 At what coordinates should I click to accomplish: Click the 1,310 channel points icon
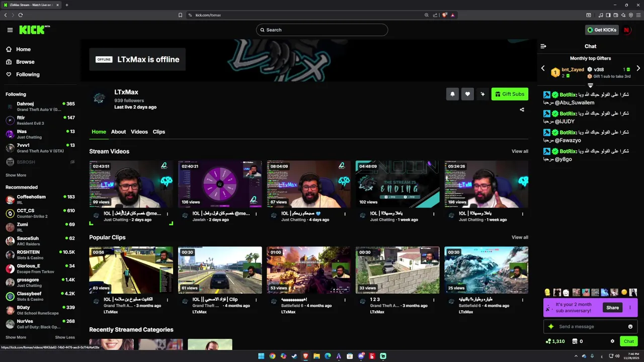pyautogui.click(x=548, y=341)
